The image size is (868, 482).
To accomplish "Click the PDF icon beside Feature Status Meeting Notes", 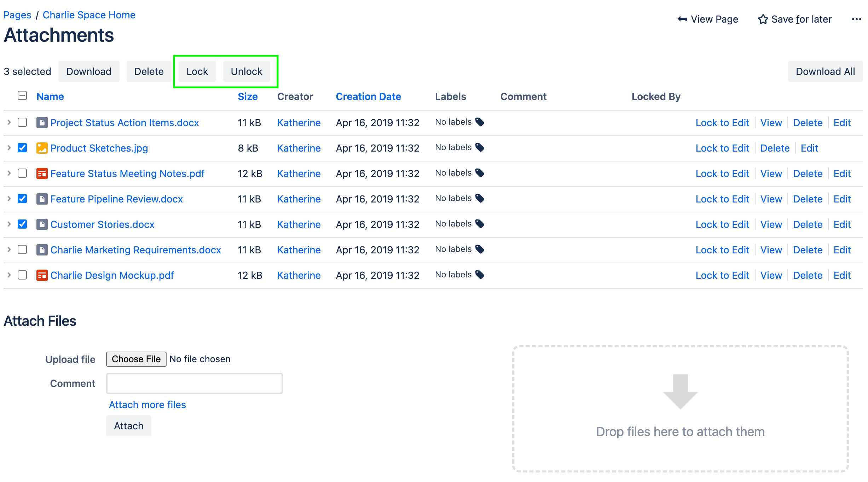I will click(42, 174).
